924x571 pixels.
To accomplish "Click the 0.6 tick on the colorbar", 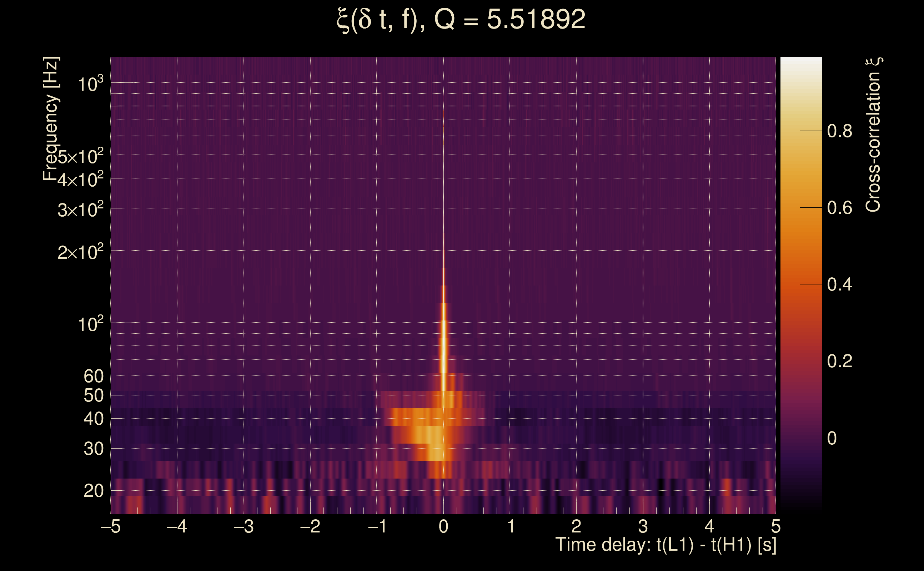I will tap(839, 208).
